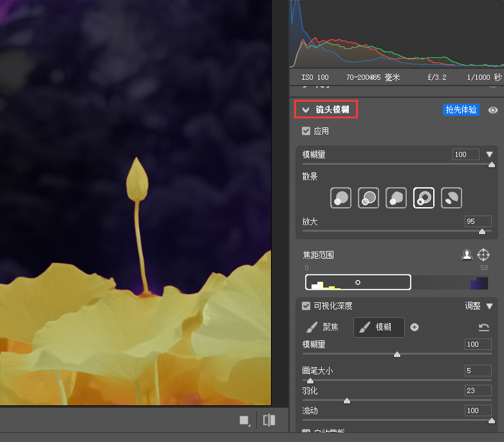Click the lotus bud in the preview
504x442 pixels.
137,179
